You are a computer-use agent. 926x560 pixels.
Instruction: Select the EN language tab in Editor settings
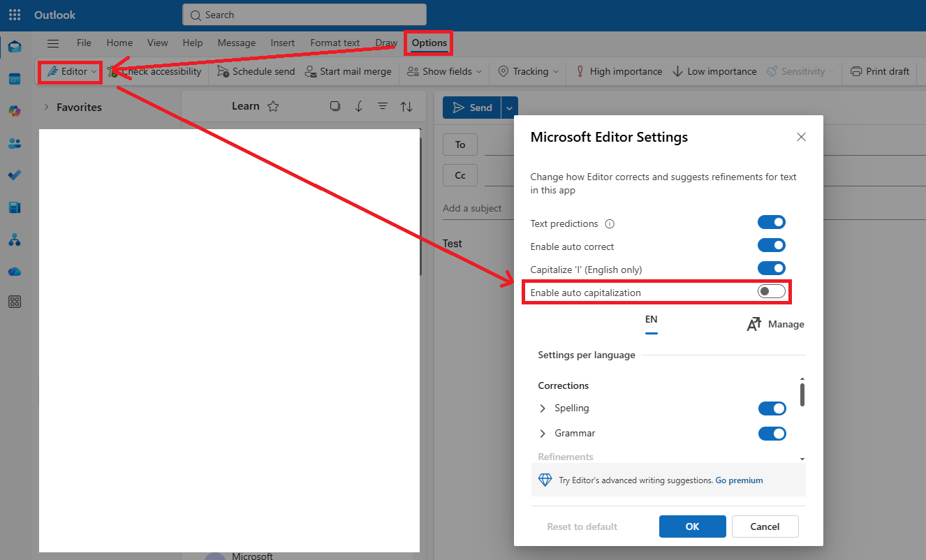651,320
